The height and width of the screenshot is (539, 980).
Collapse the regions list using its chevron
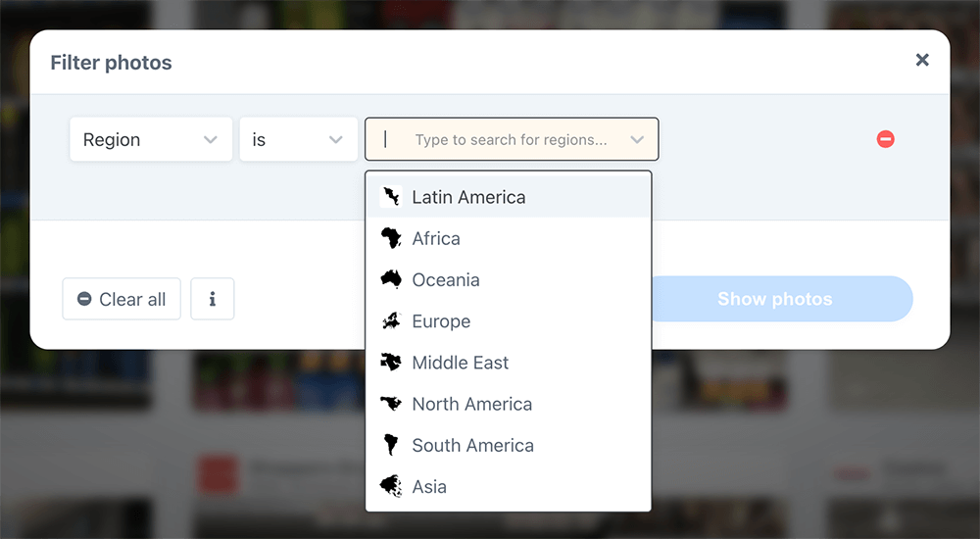(x=637, y=139)
